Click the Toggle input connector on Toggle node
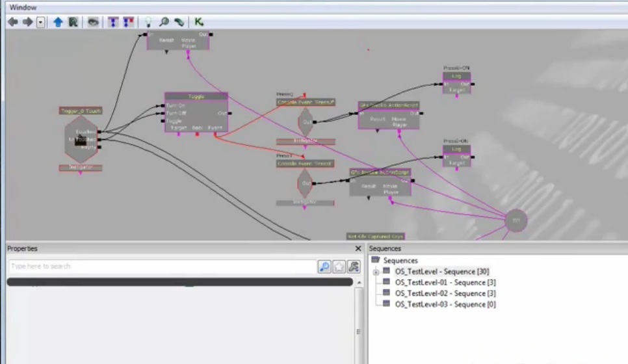 (x=163, y=121)
